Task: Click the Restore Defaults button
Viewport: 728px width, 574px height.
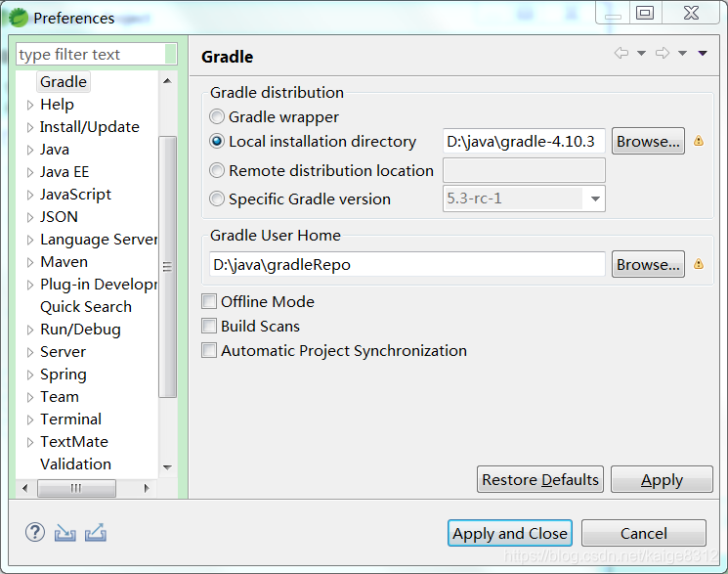Action: pos(540,479)
